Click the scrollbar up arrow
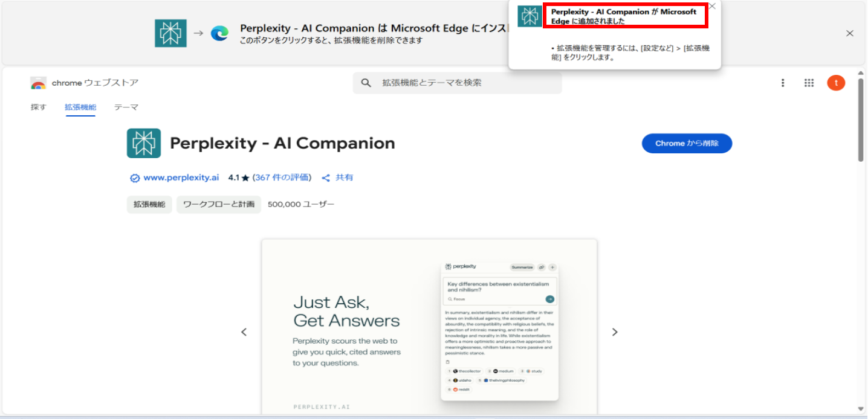The image size is (868, 419). click(861, 72)
